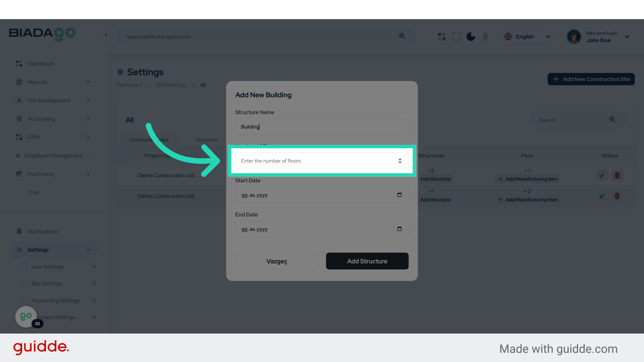Delete second structure via trash icon
This screenshot has width=644, height=362.
(617, 196)
